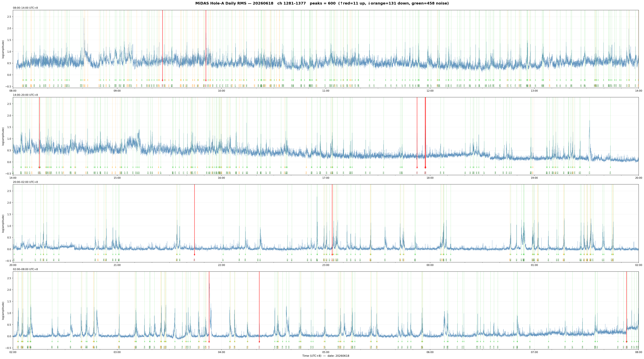
Task: Click the 11:00 x-axis tick label
Action: (x=326, y=91)
